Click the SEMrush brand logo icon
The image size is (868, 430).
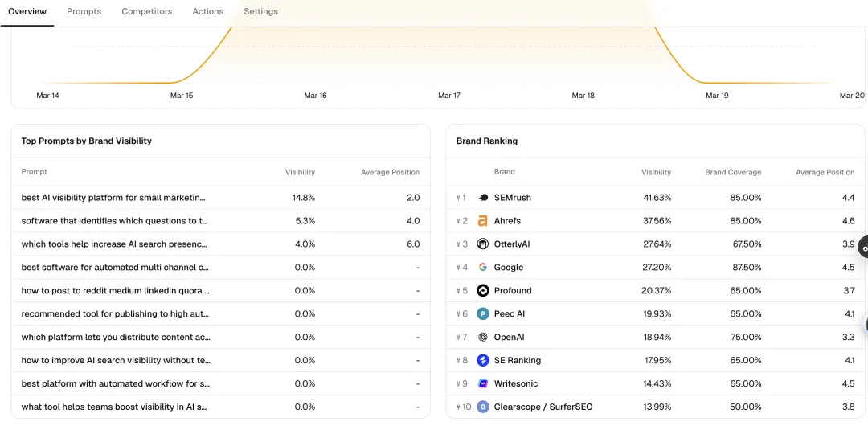483,198
